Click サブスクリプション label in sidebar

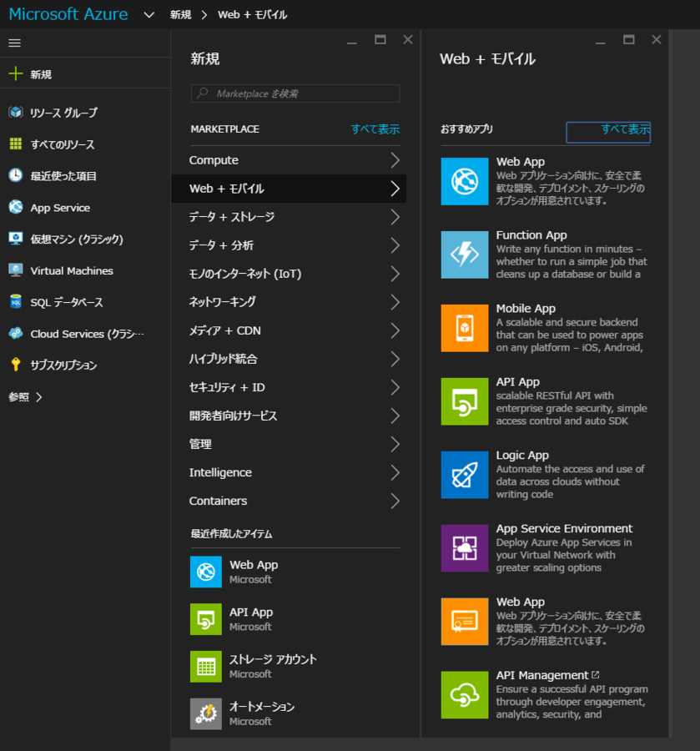63,365
